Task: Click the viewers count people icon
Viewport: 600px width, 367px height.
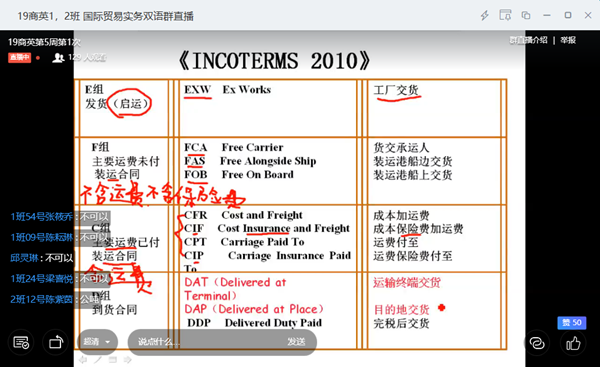Action: coord(58,58)
